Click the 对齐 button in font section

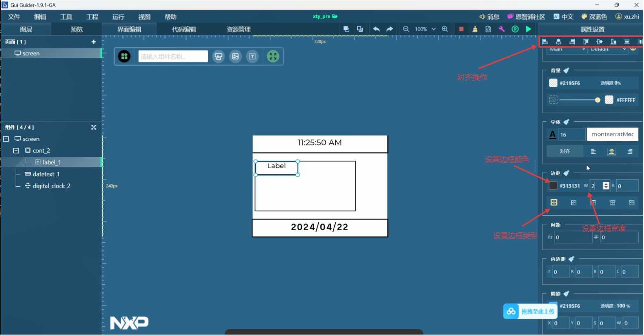[565, 152]
